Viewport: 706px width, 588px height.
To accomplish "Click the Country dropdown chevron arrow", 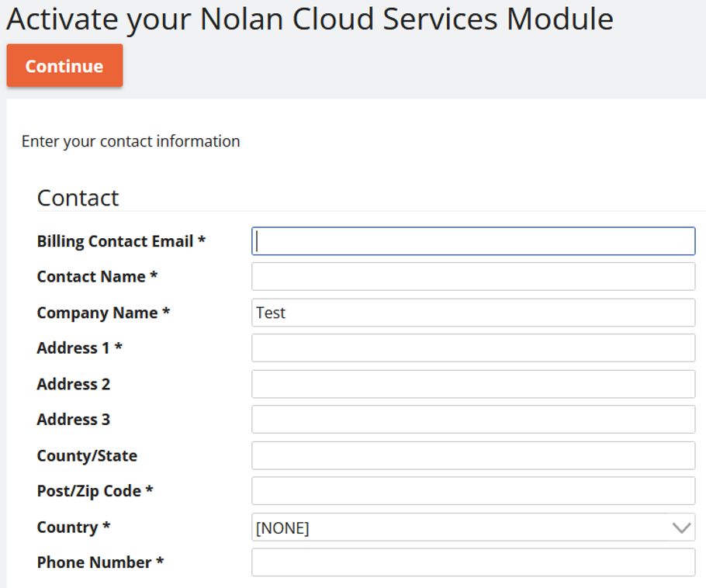I will pyautogui.click(x=681, y=527).
